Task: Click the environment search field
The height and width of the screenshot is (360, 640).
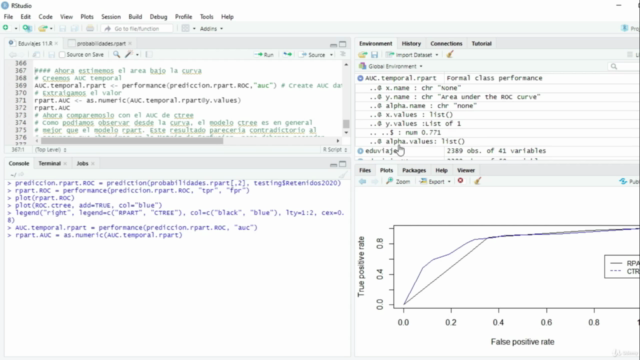Action: (623, 66)
